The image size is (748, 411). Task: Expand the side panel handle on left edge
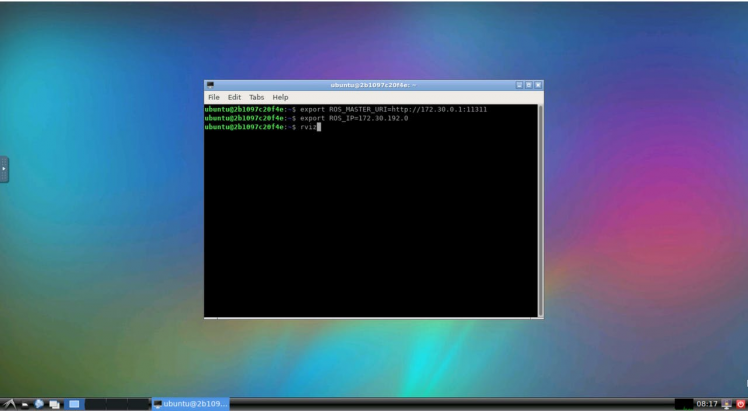[x=4, y=169]
